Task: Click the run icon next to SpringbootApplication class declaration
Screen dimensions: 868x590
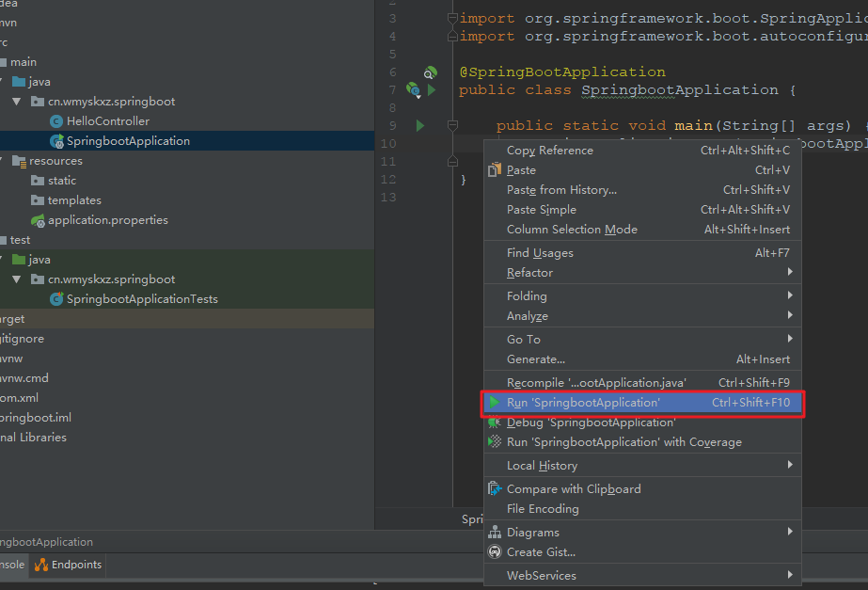Action: 430,89
